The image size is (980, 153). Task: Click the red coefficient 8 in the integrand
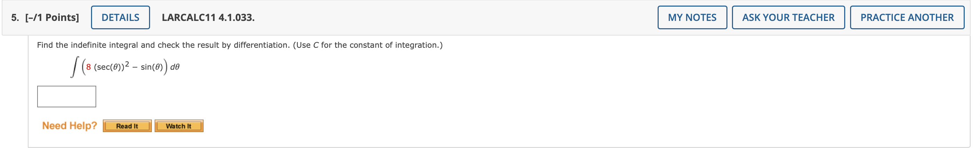(88, 67)
